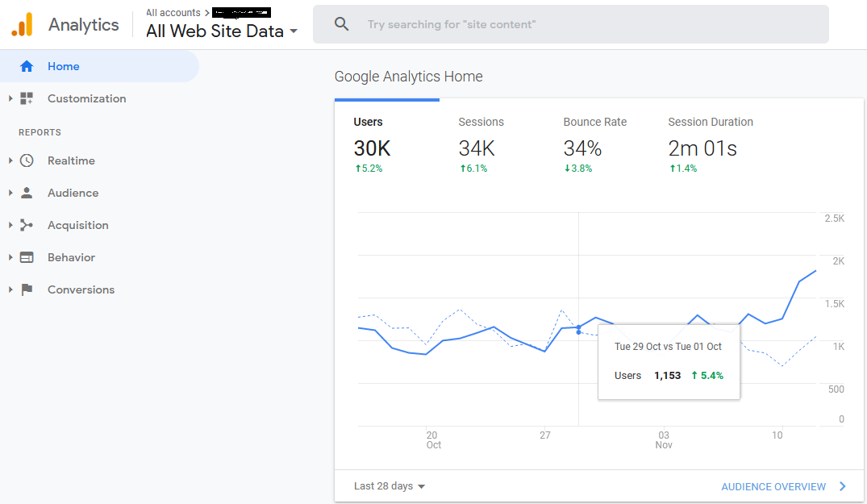The image size is (867, 504).
Task: Click the 2m 01s session duration value
Action: (x=702, y=148)
